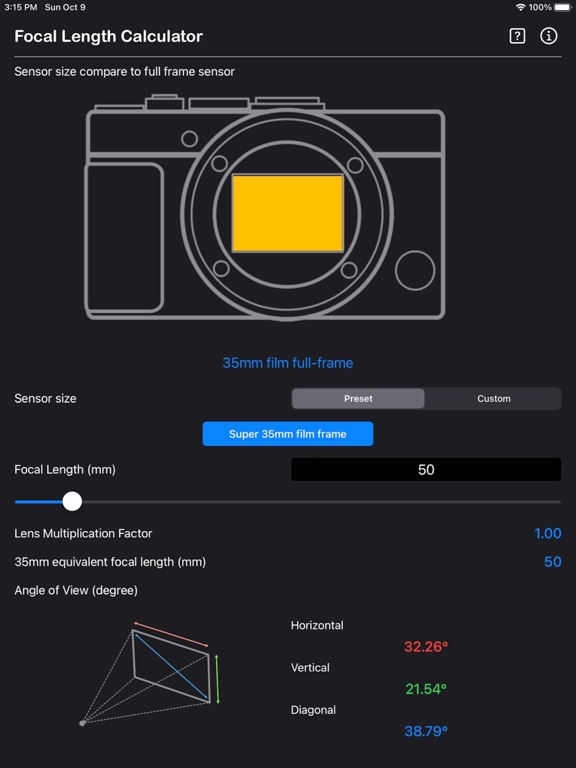Click the yellow sensor rectangle in the camera

(x=288, y=213)
